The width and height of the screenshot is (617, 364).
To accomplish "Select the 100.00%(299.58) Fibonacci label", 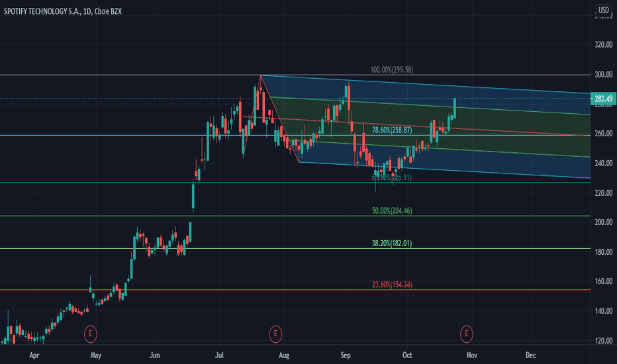I will click(392, 69).
